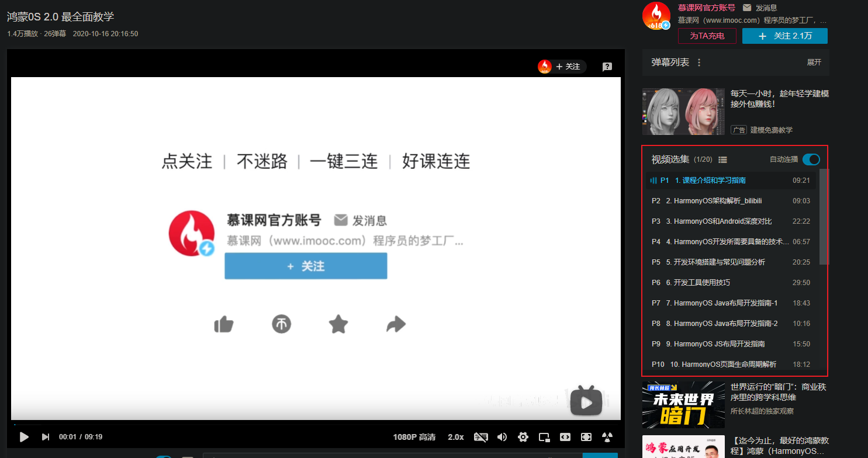This screenshot has width=868, height=458.
Task: Select P3 HarmonyOS和Android深度对比
Action: (x=731, y=221)
